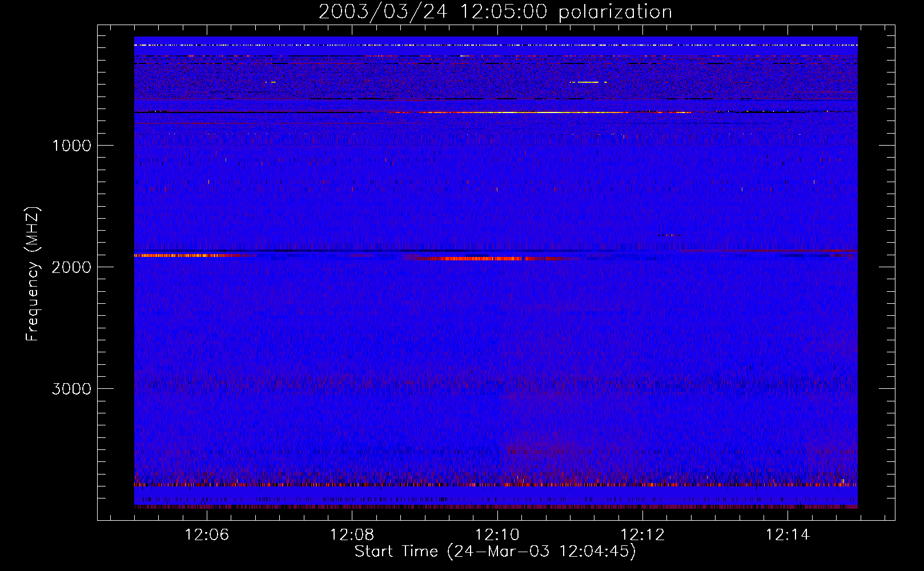The width and height of the screenshot is (924, 571).
Task: Click the plot title '2003/03/24 12:05:00 polarization'
Action: click(x=495, y=11)
